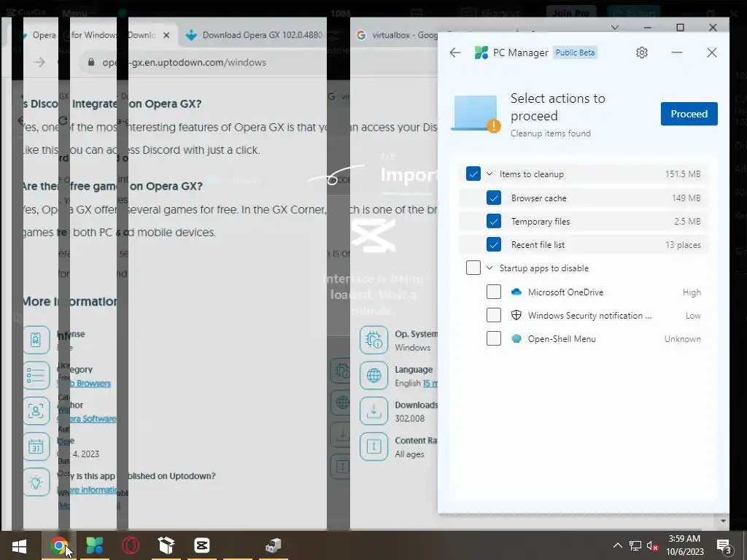Screen dimensions: 747x560
Task: Click the taskbar clock 3:59 AM
Action: pos(684,545)
